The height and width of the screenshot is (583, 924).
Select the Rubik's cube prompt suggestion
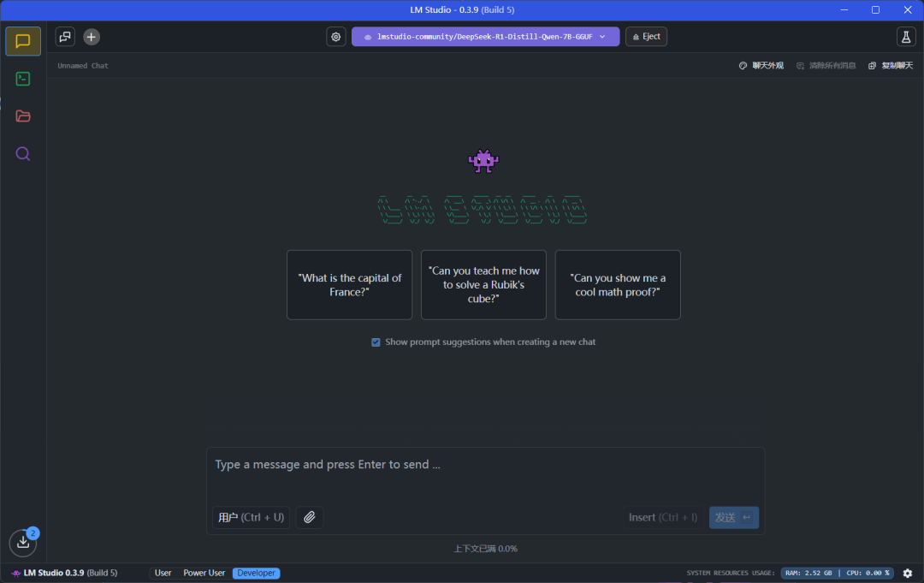click(x=483, y=285)
